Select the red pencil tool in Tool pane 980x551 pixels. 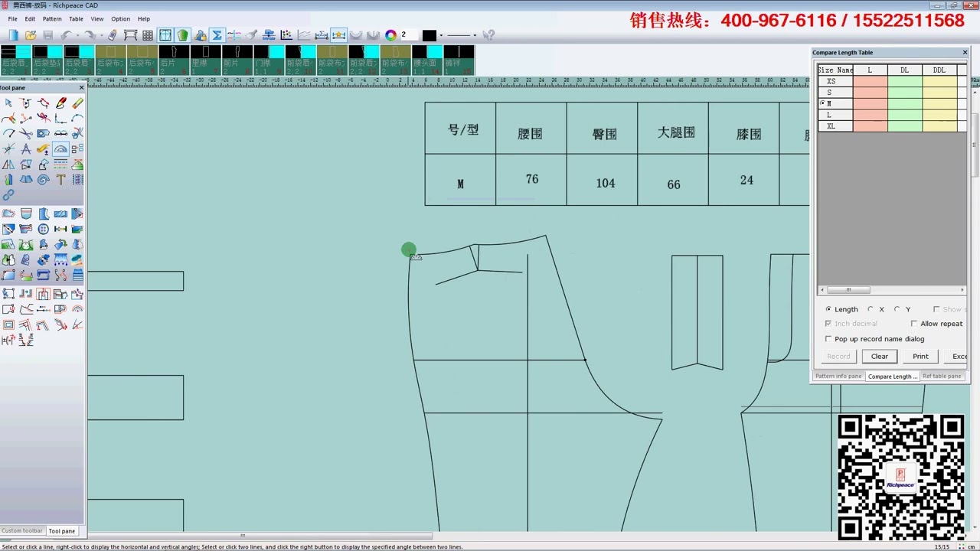pos(62,103)
